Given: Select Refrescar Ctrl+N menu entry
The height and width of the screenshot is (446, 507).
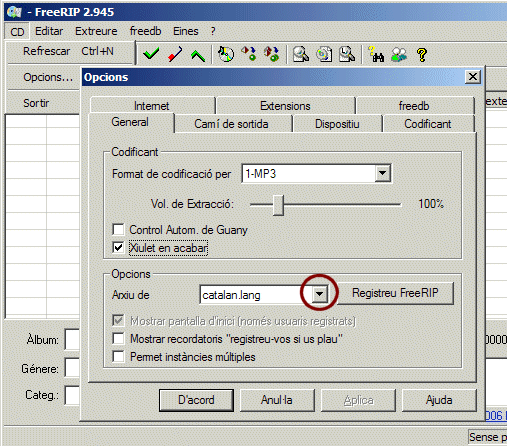Looking at the screenshot, I should (x=70, y=51).
